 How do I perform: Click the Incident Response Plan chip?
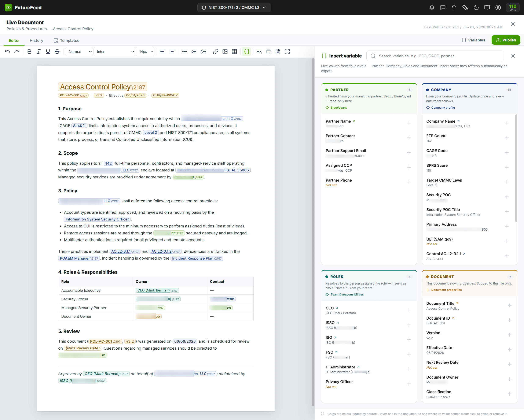(x=197, y=258)
